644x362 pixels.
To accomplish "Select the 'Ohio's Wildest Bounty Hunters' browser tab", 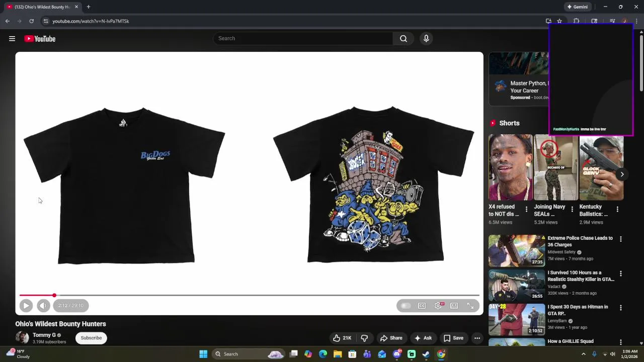I will click(x=42, y=7).
